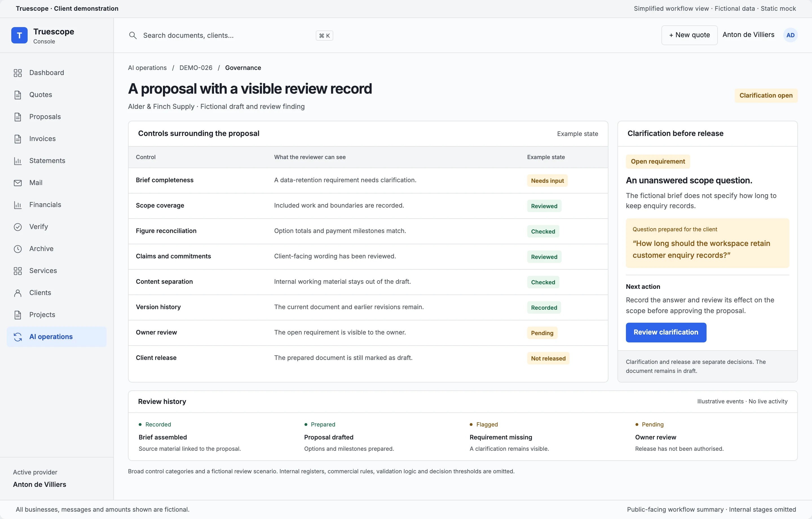Click the Financials bar chart icon
Image resolution: width=812 pixels, height=519 pixels.
pos(17,204)
